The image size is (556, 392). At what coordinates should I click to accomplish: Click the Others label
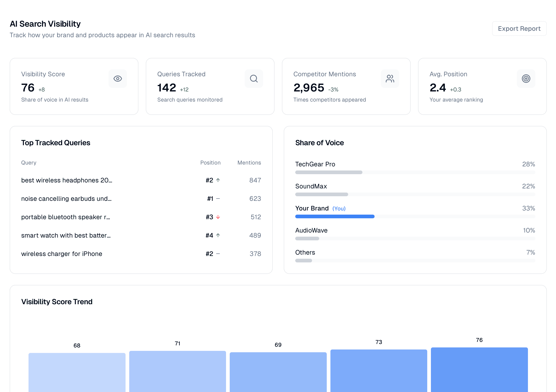(305, 252)
